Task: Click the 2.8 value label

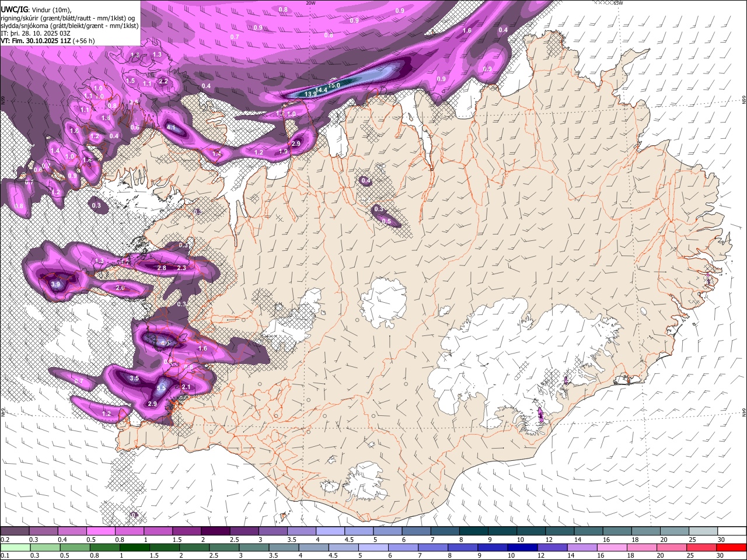Action: point(162,268)
